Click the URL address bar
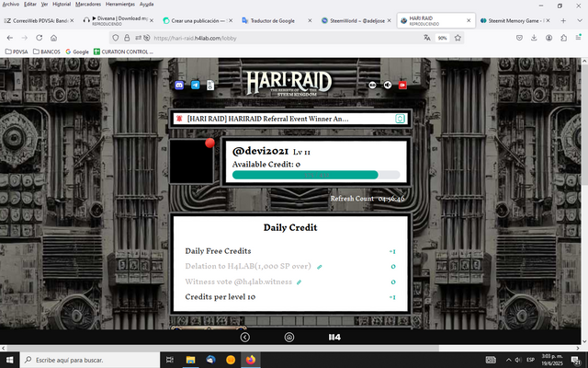This screenshot has height=368, width=588. pyautogui.click(x=285, y=38)
